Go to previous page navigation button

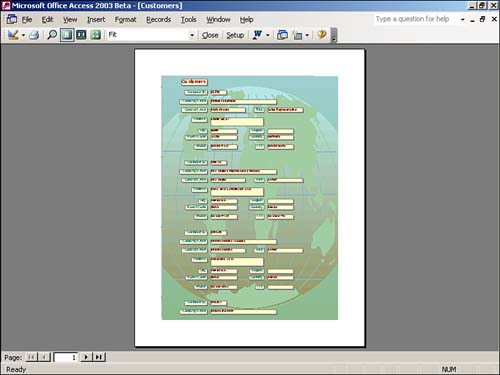[x=44, y=357]
